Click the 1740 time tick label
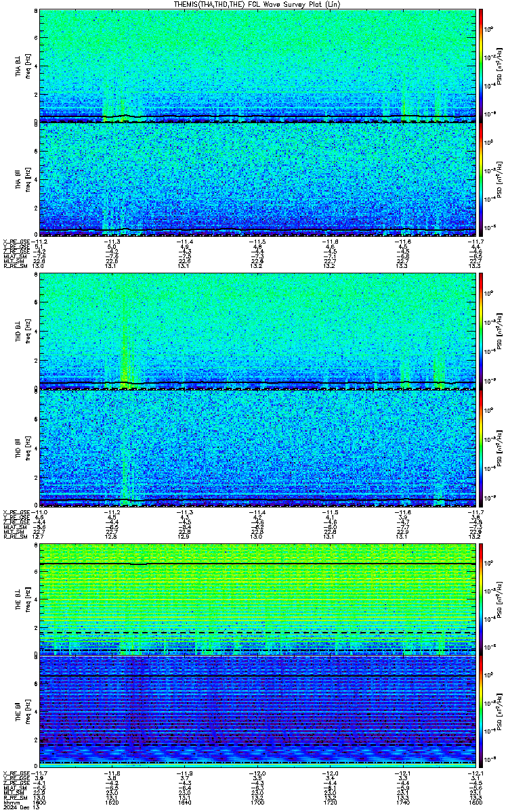508x812 pixels. [403, 803]
